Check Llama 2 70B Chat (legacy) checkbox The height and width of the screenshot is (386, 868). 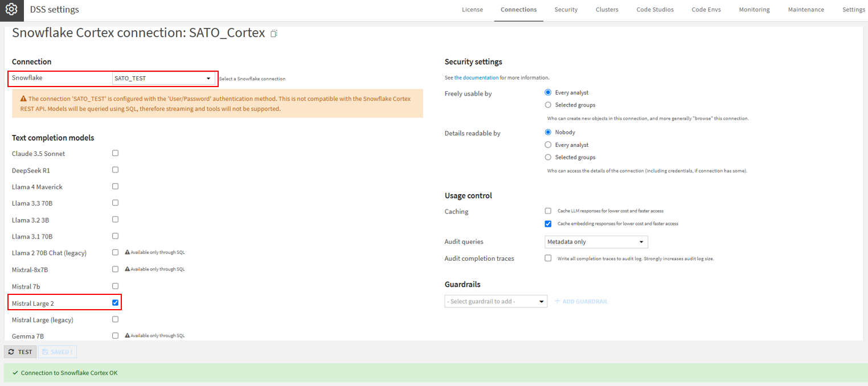[115, 252]
